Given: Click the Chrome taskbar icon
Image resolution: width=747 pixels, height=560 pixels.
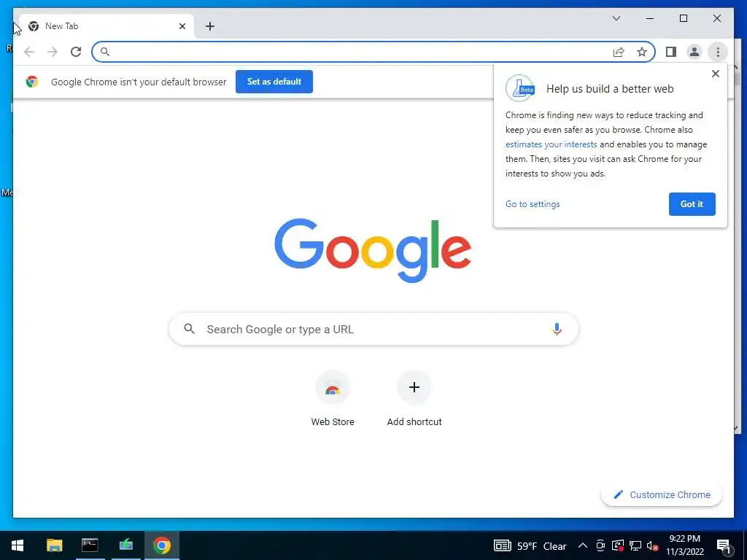Looking at the screenshot, I should pyautogui.click(x=162, y=545).
